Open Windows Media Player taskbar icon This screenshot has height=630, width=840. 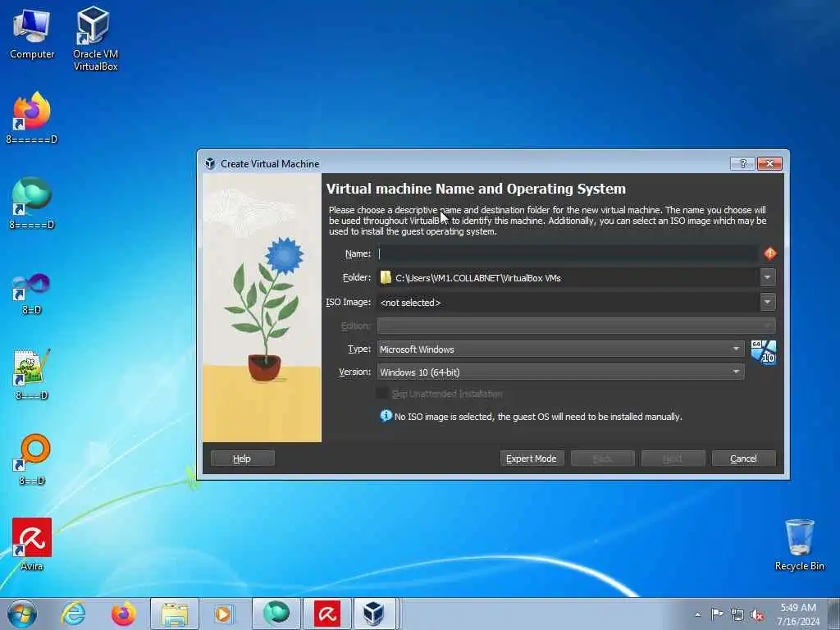pyautogui.click(x=223, y=614)
